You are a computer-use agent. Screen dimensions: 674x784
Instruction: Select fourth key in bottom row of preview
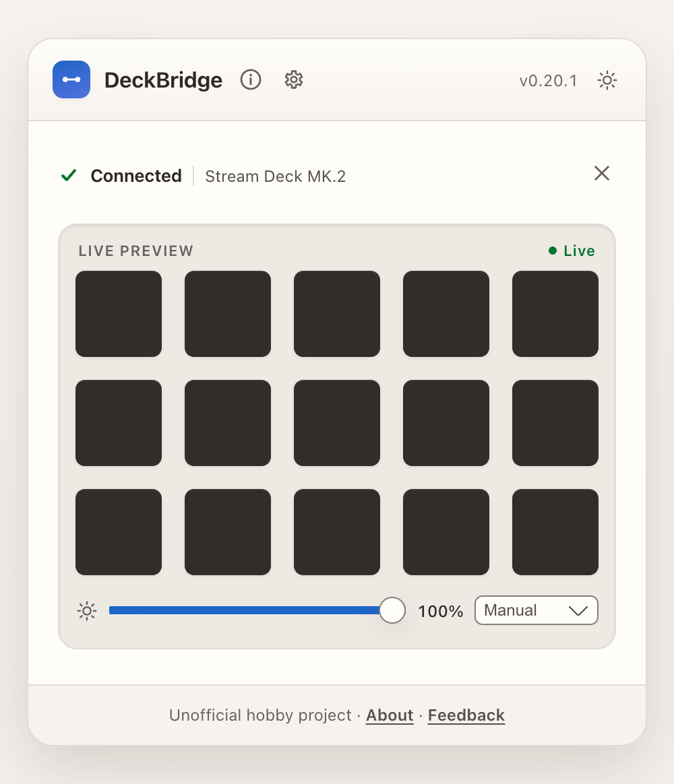[446, 532]
